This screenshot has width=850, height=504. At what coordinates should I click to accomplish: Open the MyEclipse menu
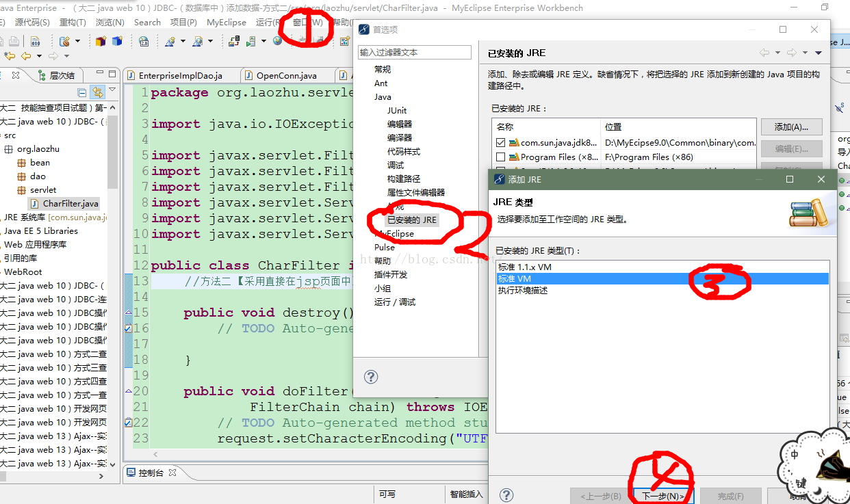[227, 22]
